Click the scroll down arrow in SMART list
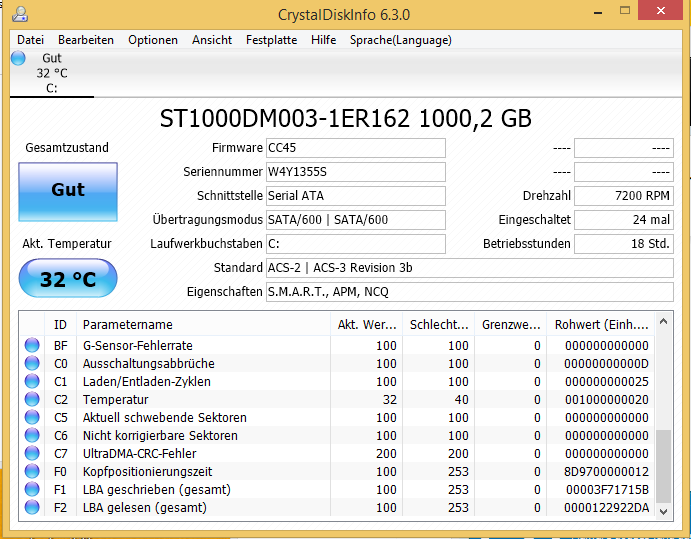This screenshot has height=539, width=691. point(664,511)
